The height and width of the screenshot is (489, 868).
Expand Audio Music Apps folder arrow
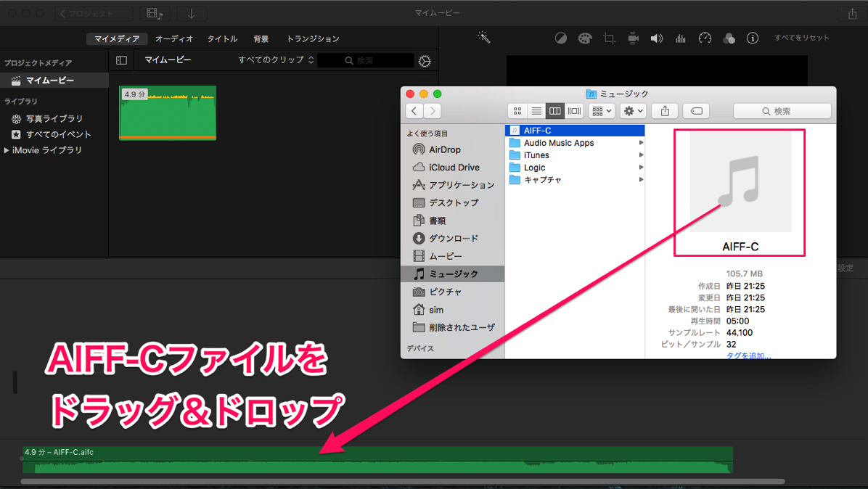coord(641,143)
